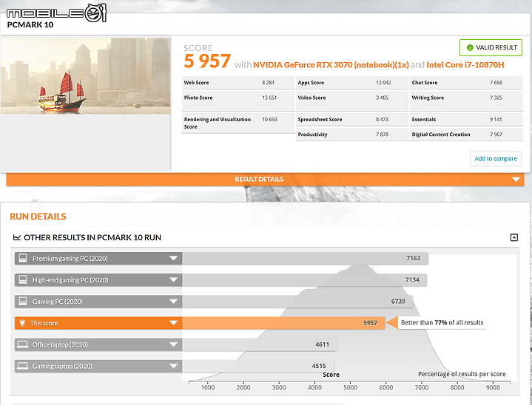The width and height of the screenshot is (532, 405).
Task: Click the Better than 77% of all results tooltip
Action: click(442, 323)
